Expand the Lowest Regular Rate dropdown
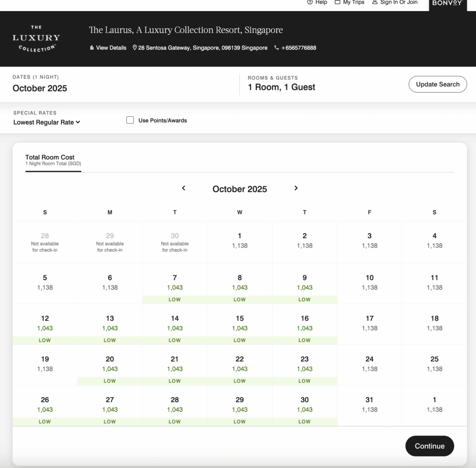476x468 pixels. point(46,122)
